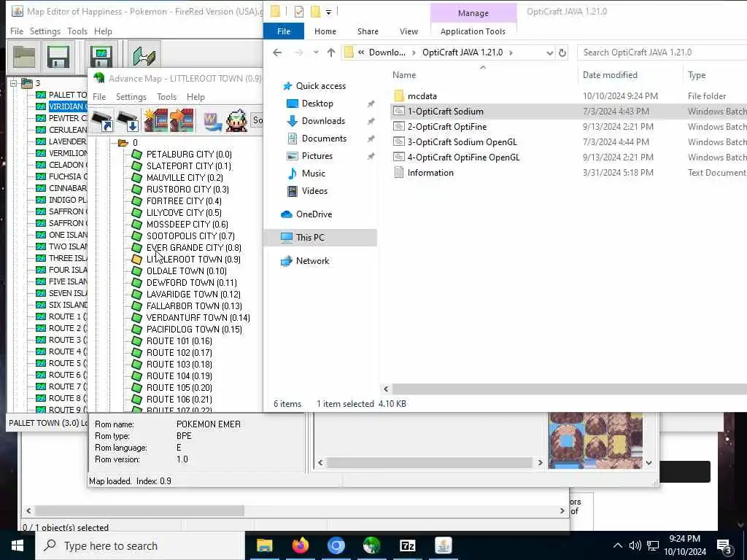Click Explorer file list horizontal scrollbar
Image resolution: width=747 pixels, height=560 pixels.
point(569,389)
